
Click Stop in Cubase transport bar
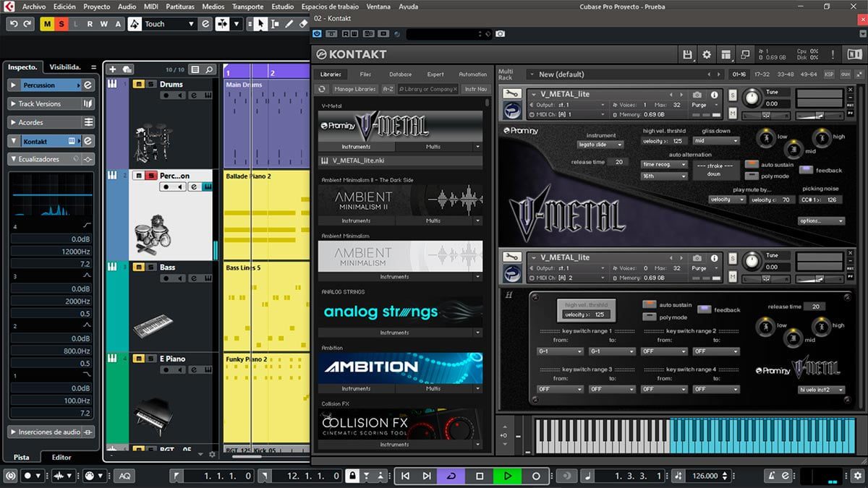pyautogui.click(x=480, y=476)
